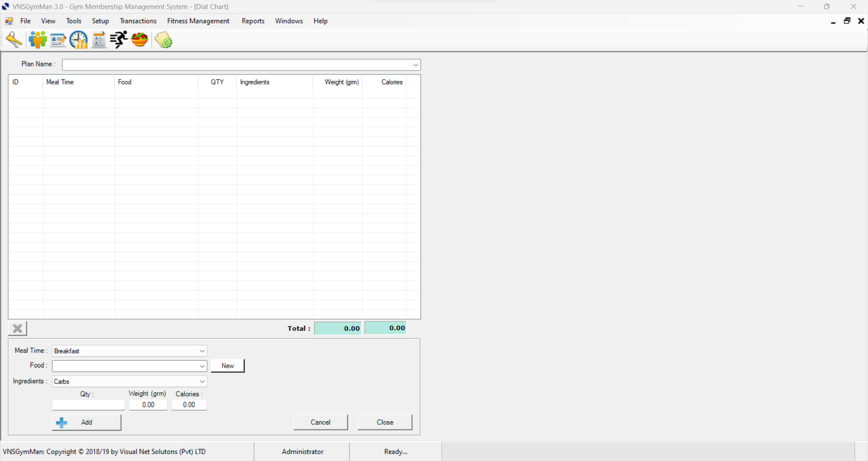This screenshot has height=461, width=868.
Task: Click the Add button with plus
Action: click(x=86, y=422)
